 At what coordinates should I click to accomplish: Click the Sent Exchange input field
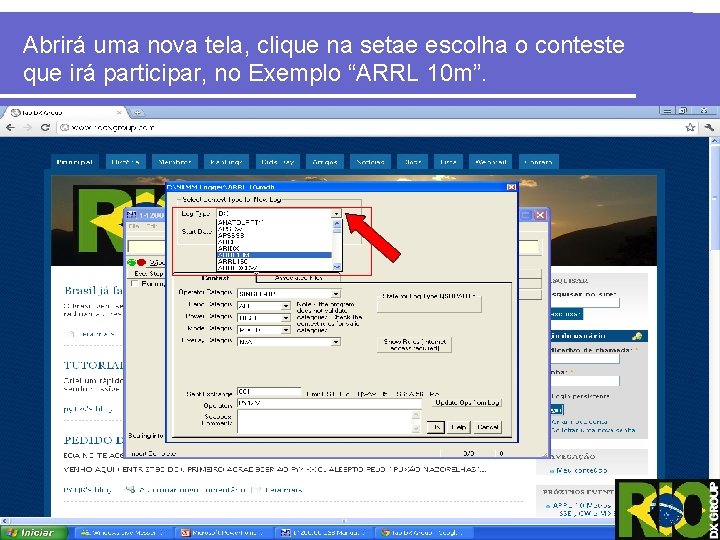(x=269, y=392)
